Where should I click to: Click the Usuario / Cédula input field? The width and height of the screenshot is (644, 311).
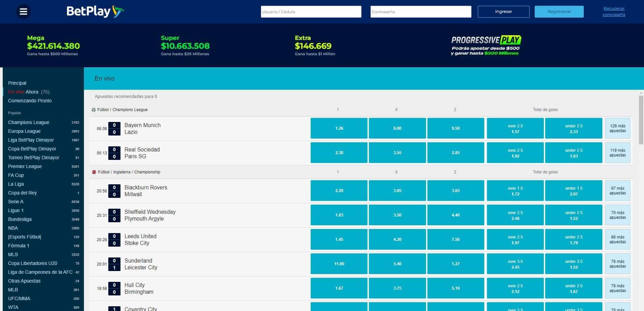click(311, 12)
